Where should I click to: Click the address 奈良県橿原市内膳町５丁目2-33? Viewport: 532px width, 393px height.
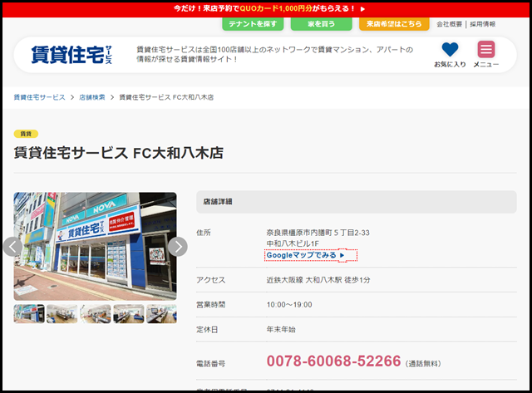pyautogui.click(x=318, y=233)
